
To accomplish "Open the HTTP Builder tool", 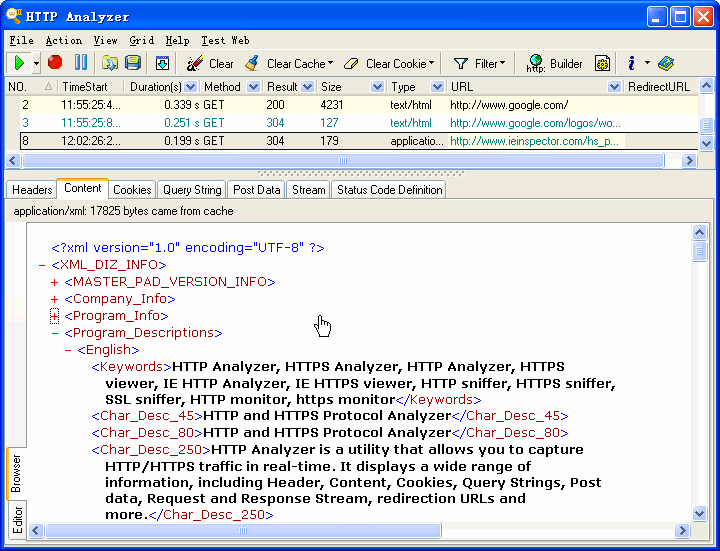I will tap(555, 63).
